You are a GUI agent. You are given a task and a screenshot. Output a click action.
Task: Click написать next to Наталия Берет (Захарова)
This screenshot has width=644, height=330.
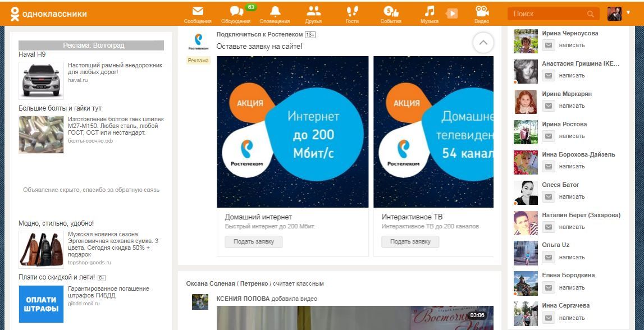coord(572,227)
